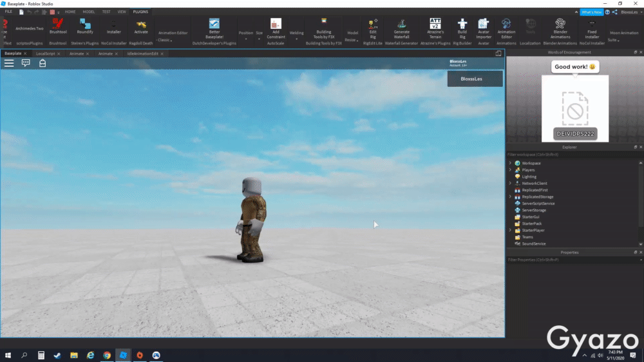Open the Position dropdown in the ribbon

(x=245, y=35)
